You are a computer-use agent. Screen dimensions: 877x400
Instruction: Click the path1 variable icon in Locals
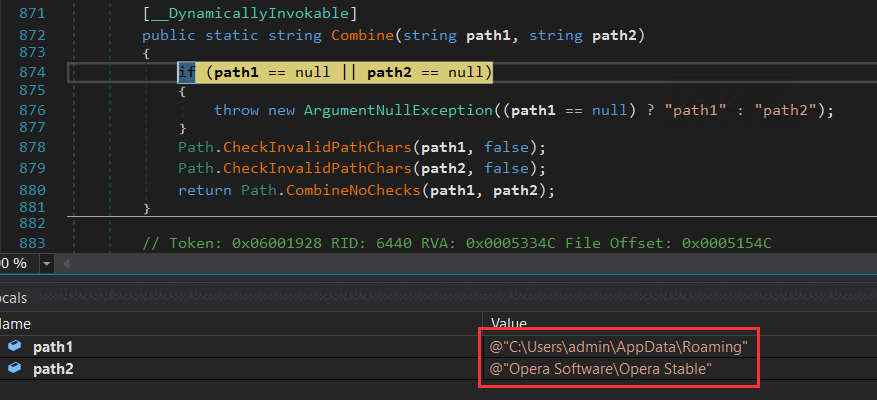coord(14,346)
